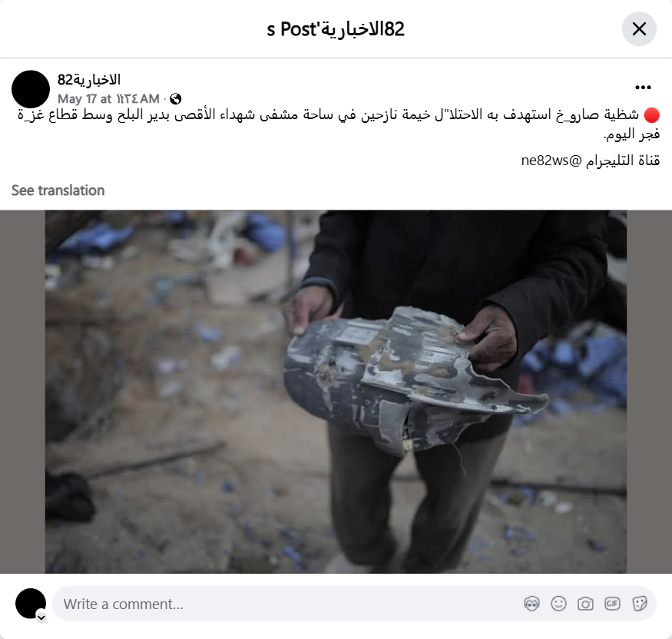Attach a photo using the camera icon
Screen dimensions: 672x639
coord(585,604)
